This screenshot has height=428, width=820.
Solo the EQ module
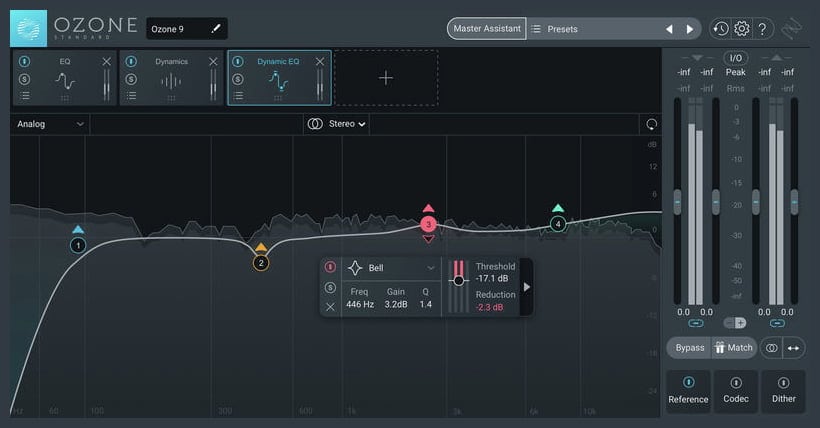coord(25,79)
